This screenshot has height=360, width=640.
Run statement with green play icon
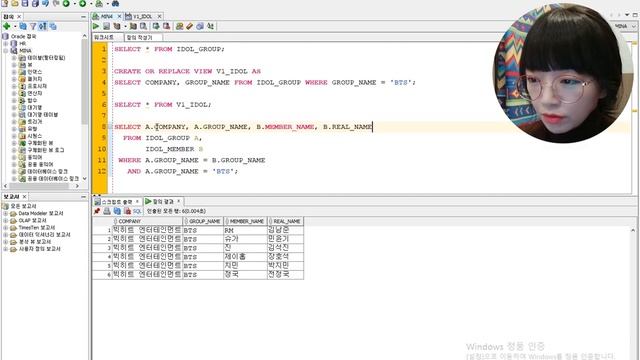pyautogui.click(x=96, y=26)
